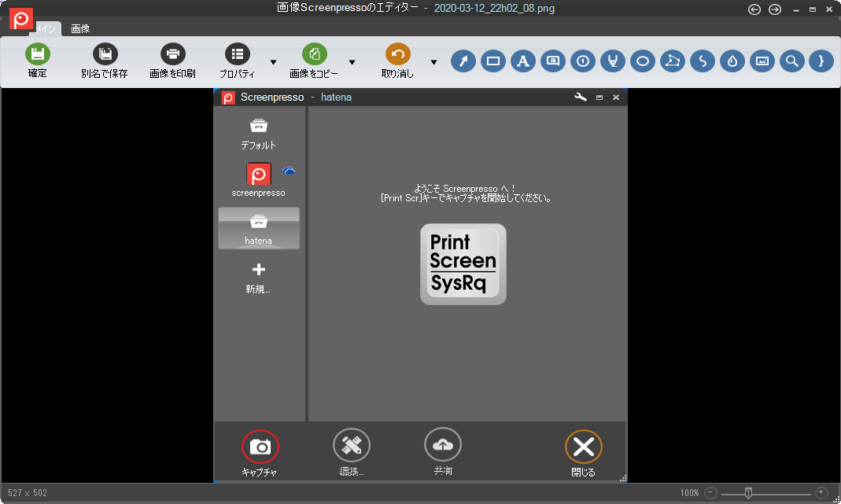Image resolution: width=841 pixels, height=504 pixels.
Task: Click the Screenpresso logo button at top-left
Action: point(21,20)
